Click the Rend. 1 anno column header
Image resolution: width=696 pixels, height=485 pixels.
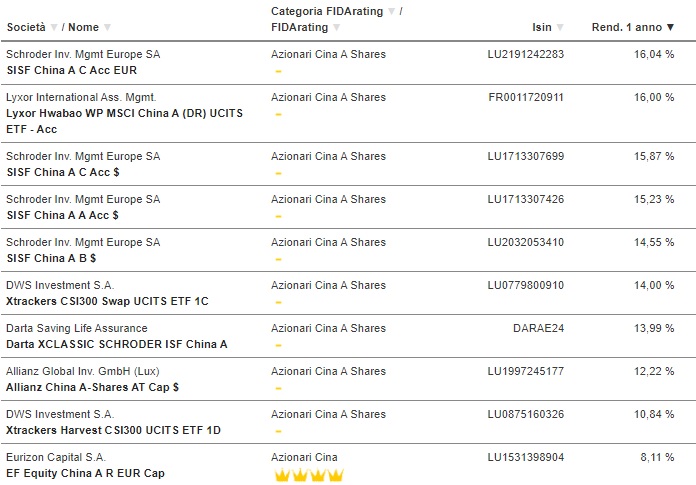(627, 28)
